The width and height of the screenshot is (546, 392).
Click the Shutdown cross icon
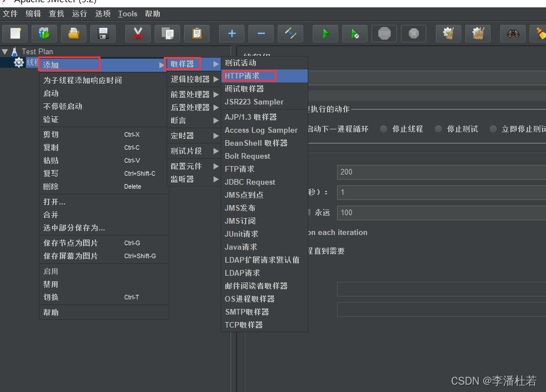pyautogui.click(x=414, y=33)
